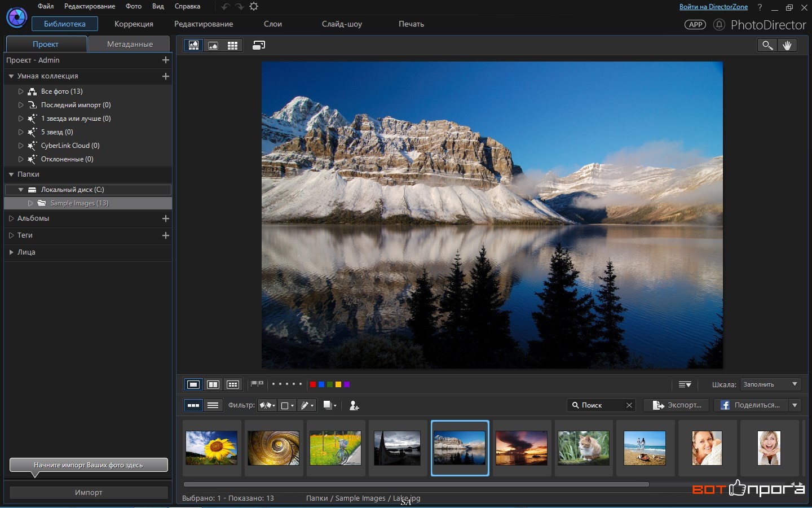Add new tag with plus icon
The image size is (812, 508).
166,235
